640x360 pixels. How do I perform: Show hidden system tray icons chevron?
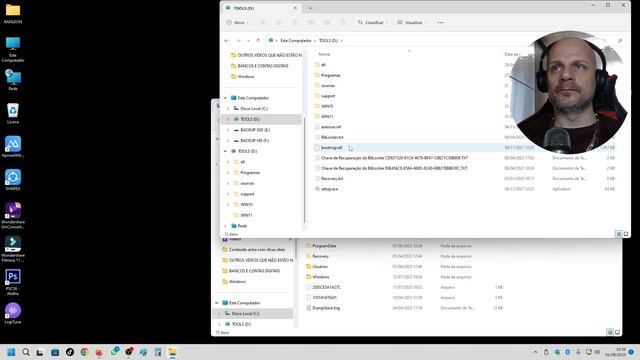(535, 352)
